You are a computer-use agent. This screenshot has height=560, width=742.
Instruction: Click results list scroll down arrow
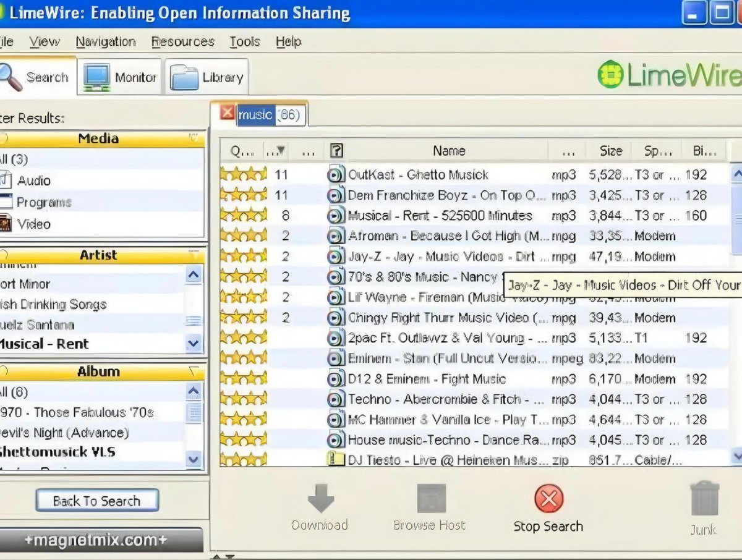[736, 456]
